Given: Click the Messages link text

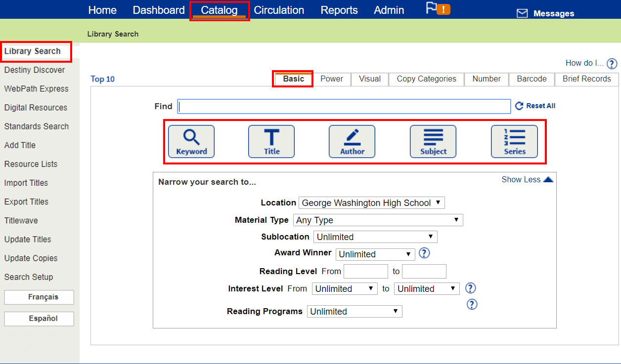Looking at the screenshot, I should click(x=554, y=14).
